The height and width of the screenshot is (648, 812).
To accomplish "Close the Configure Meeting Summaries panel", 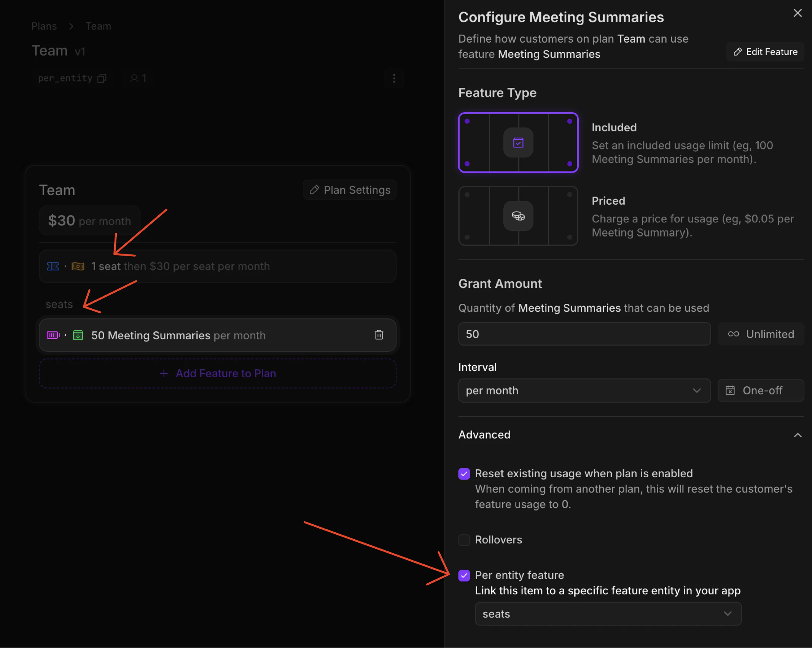I will 798,13.
